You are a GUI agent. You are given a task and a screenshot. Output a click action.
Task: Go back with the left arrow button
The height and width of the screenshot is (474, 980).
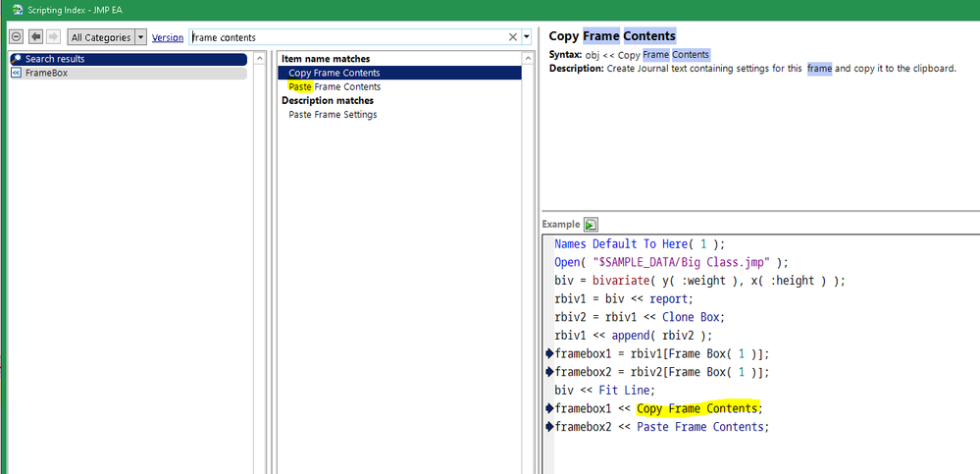point(35,37)
